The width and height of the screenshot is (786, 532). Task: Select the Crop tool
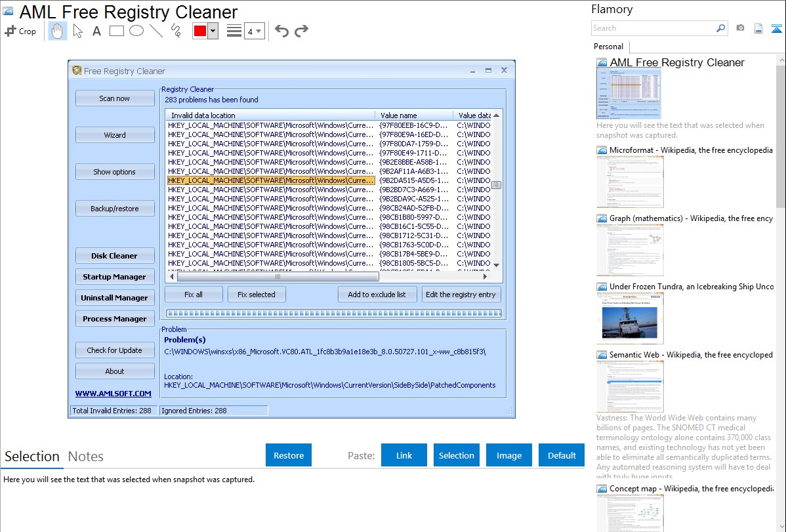click(20, 31)
